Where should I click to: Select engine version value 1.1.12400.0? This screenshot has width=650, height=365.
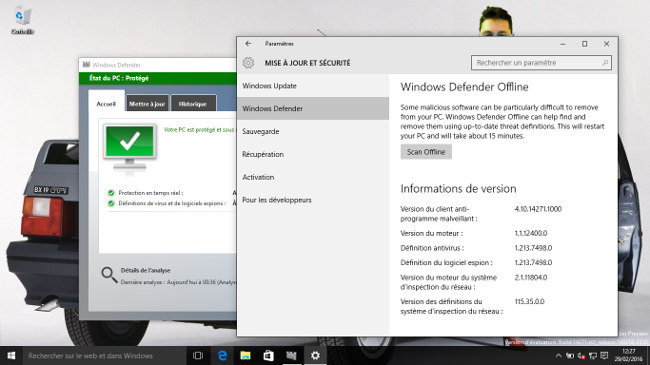[531, 233]
